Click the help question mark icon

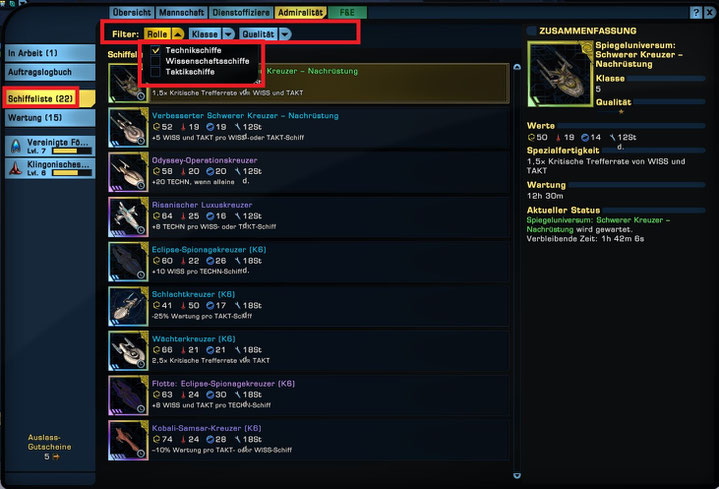[696, 13]
